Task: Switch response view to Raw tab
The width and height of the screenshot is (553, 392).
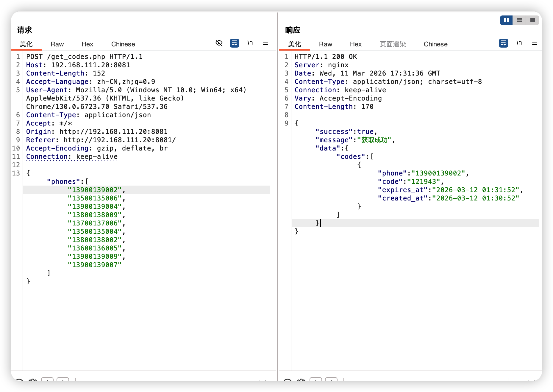Action: 325,44
